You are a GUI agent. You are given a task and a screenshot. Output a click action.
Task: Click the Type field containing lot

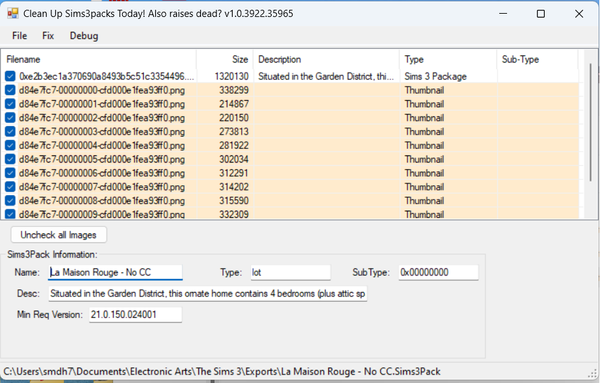[290, 272]
